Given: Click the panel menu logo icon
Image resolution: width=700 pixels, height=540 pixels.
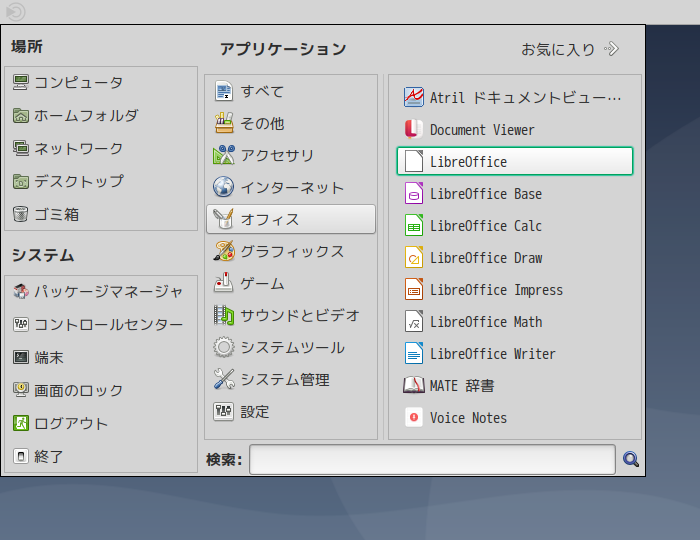Looking at the screenshot, I should coord(16,12).
